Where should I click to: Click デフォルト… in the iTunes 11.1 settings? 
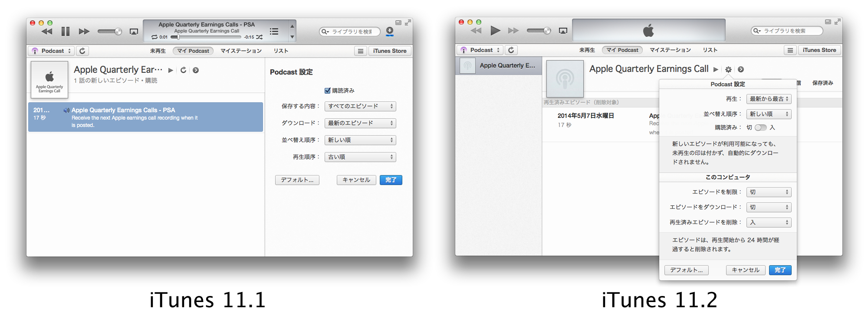click(297, 180)
